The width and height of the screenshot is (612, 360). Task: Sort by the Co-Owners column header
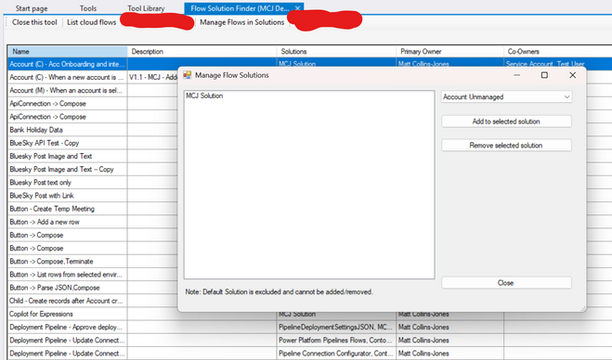[557, 51]
